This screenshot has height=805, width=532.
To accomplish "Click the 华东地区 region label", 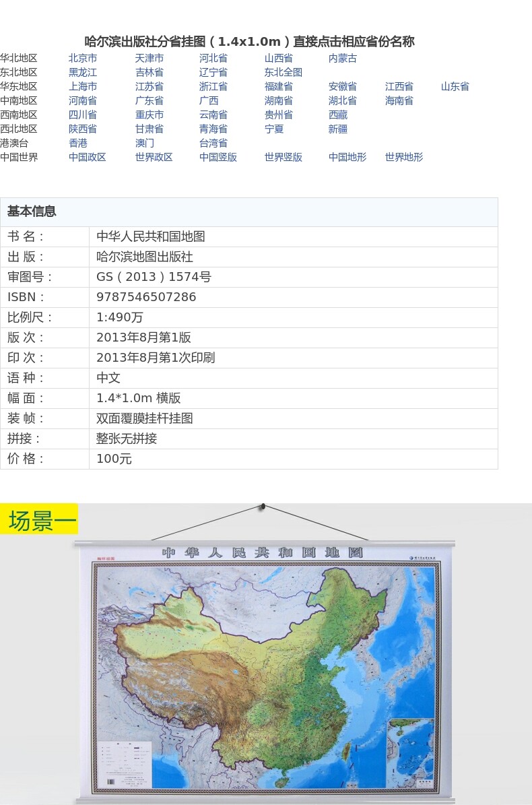I will pyautogui.click(x=18, y=86).
